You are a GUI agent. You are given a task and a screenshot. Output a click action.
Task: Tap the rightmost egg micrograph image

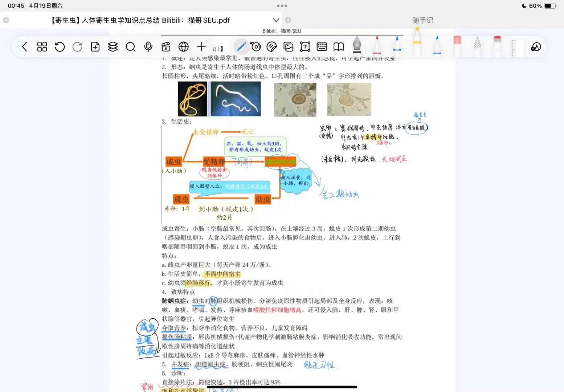point(349,99)
